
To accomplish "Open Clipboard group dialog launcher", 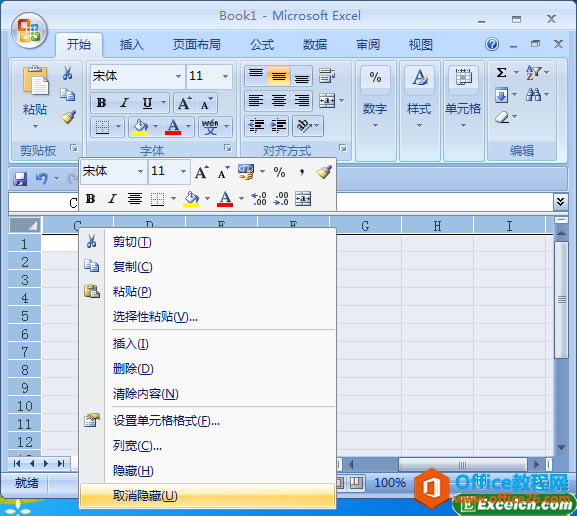I will pos(74,148).
